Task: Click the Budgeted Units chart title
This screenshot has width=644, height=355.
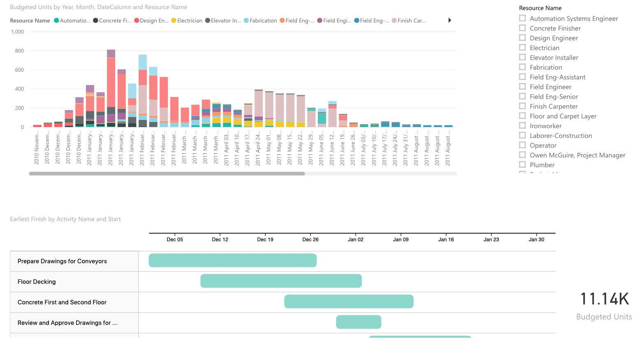Action: point(99,7)
